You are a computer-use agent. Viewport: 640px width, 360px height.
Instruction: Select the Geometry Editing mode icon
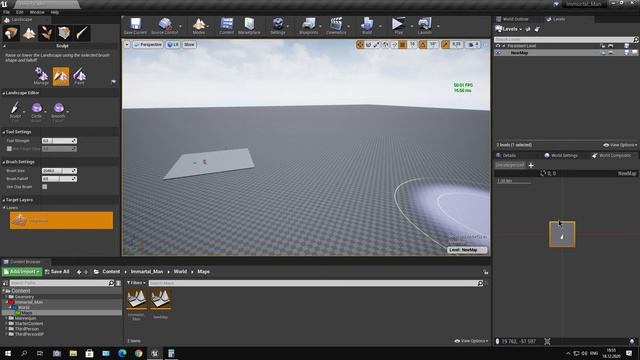click(x=64, y=33)
